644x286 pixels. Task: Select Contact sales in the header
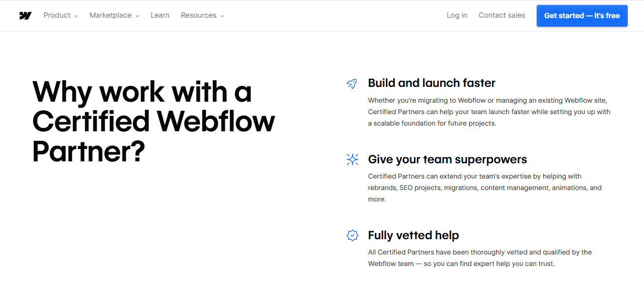pos(502,15)
